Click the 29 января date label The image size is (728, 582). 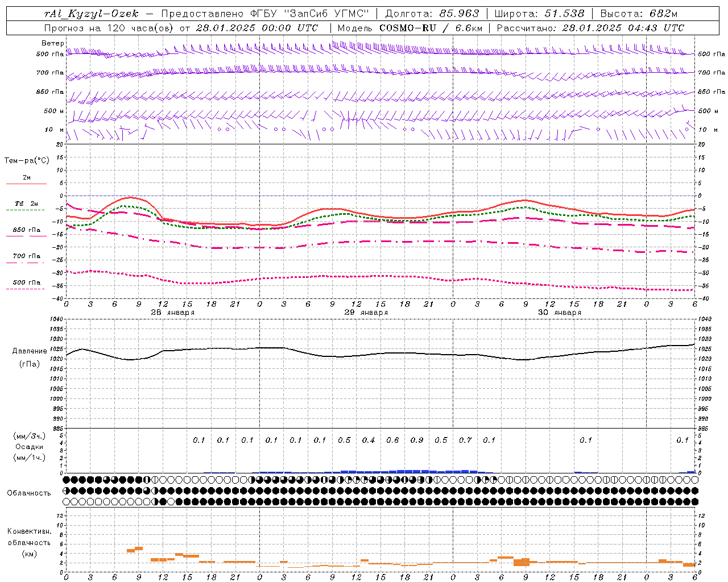(366, 313)
